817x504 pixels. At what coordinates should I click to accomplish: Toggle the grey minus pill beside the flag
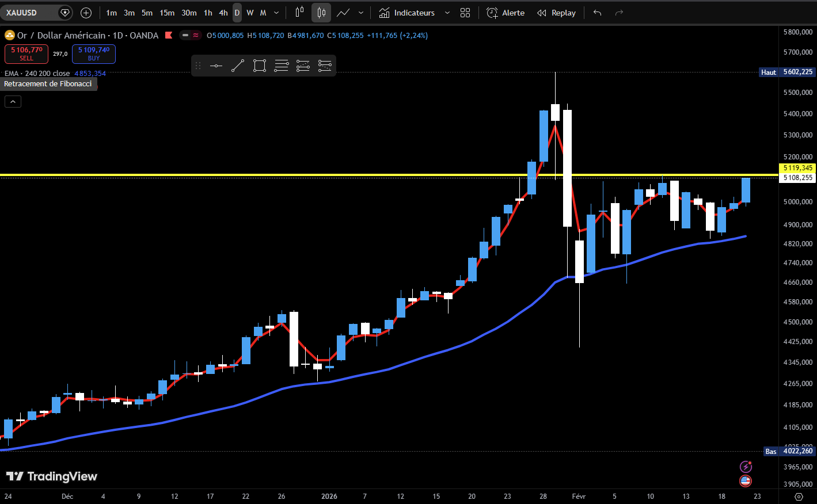pyautogui.click(x=185, y=35)
